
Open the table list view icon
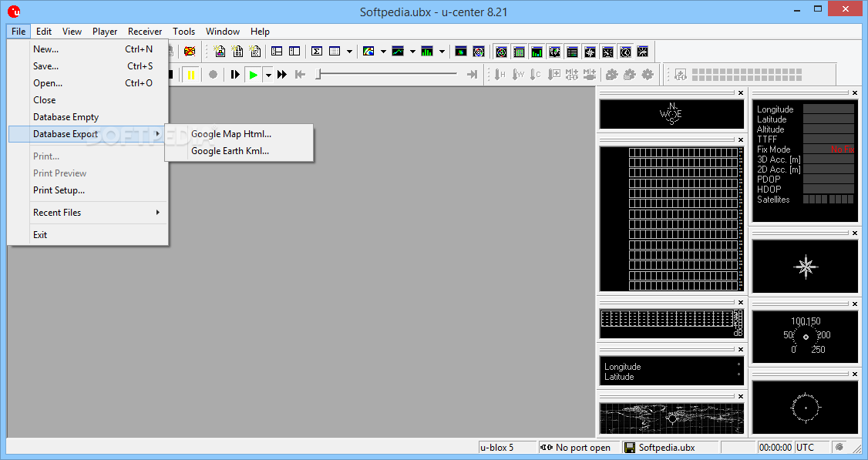(335, 52)
